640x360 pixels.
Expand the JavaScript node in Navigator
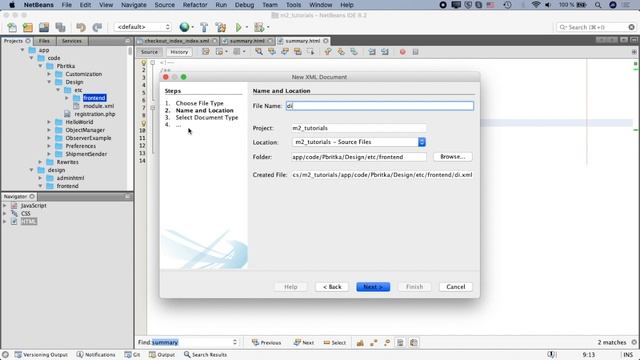point(5,206)
